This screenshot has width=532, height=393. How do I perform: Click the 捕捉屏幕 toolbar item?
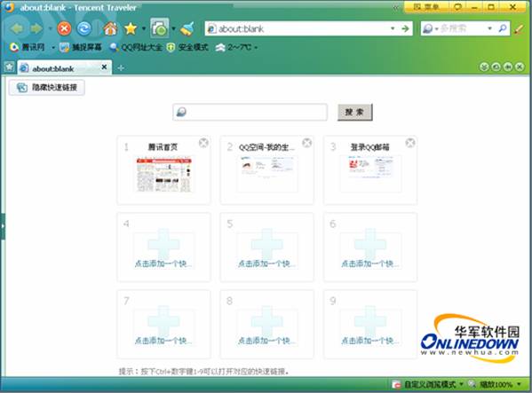[81, 47]
